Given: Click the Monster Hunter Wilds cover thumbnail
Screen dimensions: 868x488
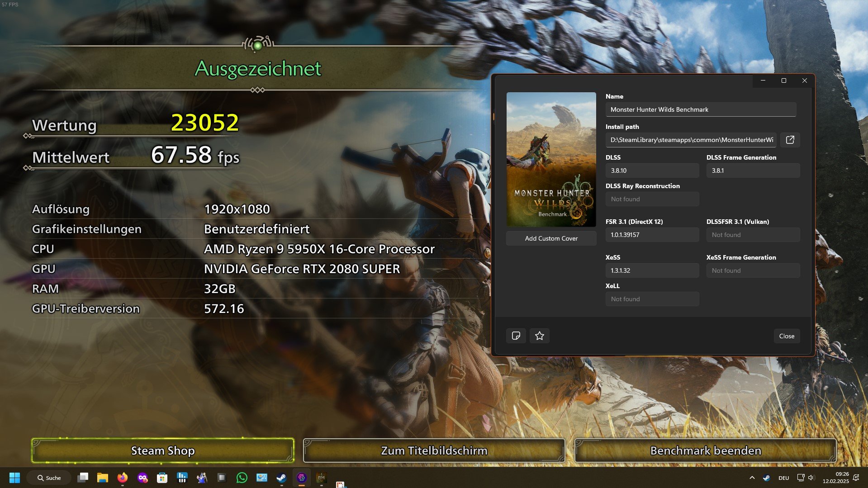Looking at the screenshot, I should pyautogui.click(x=551, y=159).
